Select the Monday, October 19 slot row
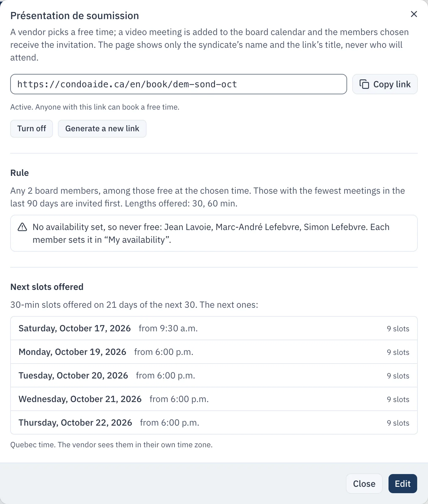Viewport: 428px width, 504px height. [214, 352]
